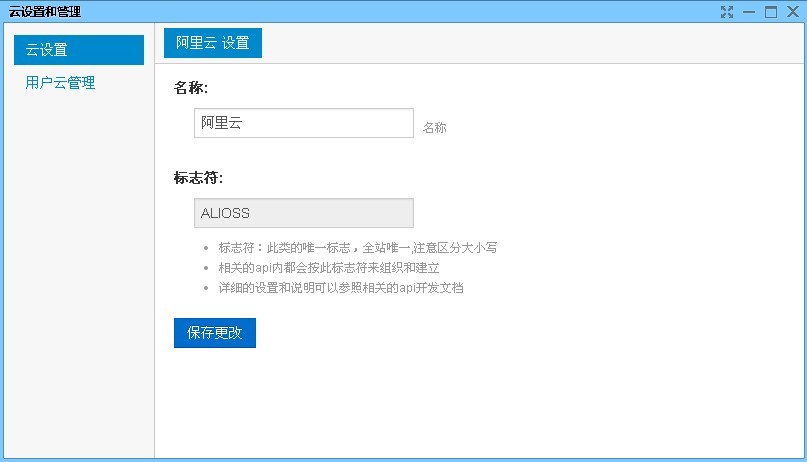Image resolution: width=807 pixels, height=462 pixels.
Task: Click the 保存更改 button
Action: tap(215, 333)
